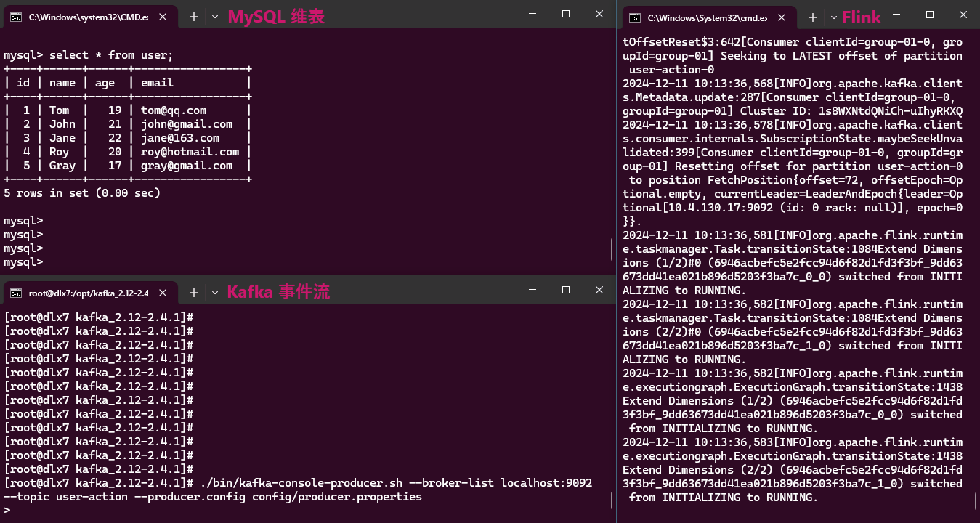Image resolution: width=980 pixels, height=523 pixels.
Task: Click the name 'Gray' in the user table
Action: pyautogui.click(x=62, y=166)
